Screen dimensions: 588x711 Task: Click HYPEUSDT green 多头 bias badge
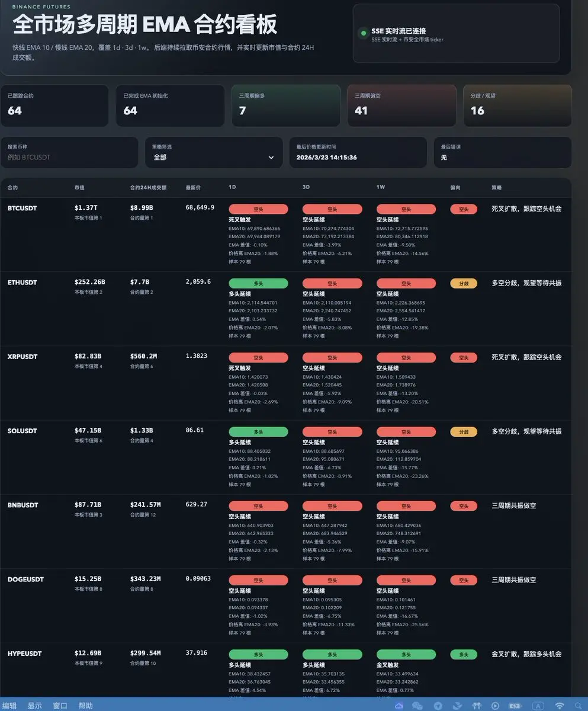[464, 655]
